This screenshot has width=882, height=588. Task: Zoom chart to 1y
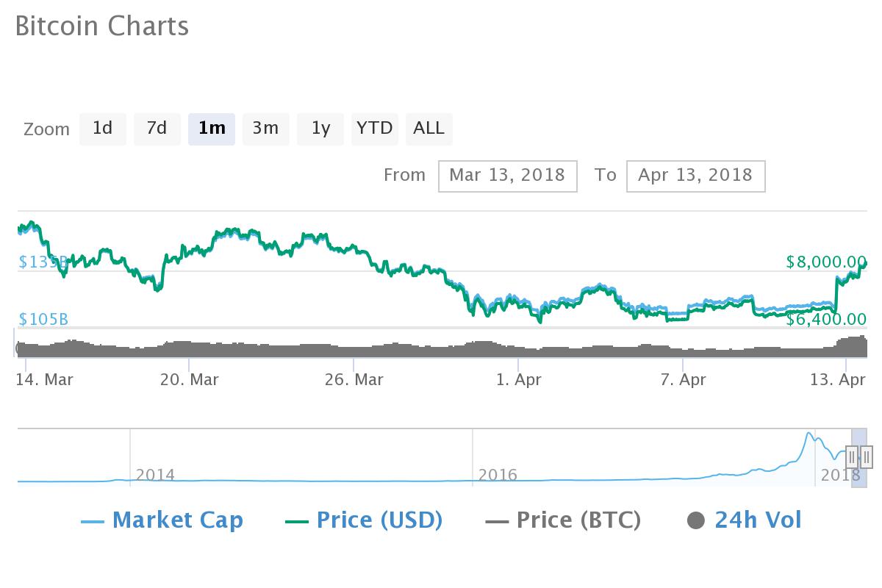coord(320,129)
